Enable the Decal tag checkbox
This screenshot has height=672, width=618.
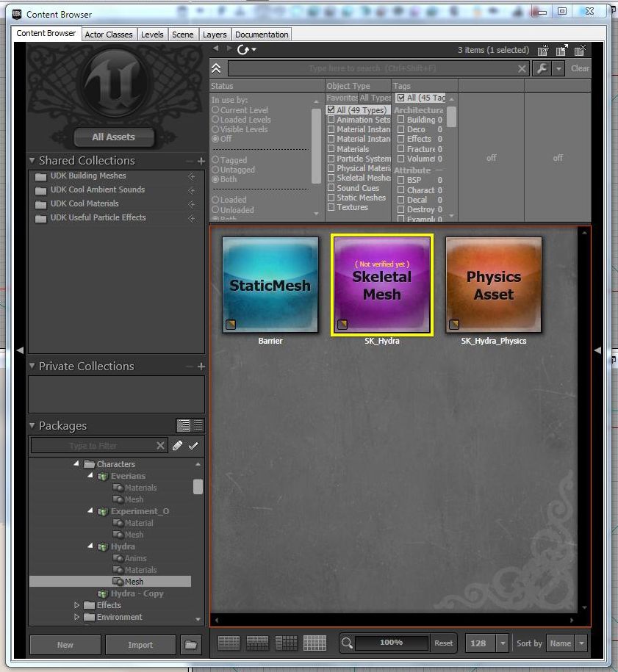tap(401, 200)
